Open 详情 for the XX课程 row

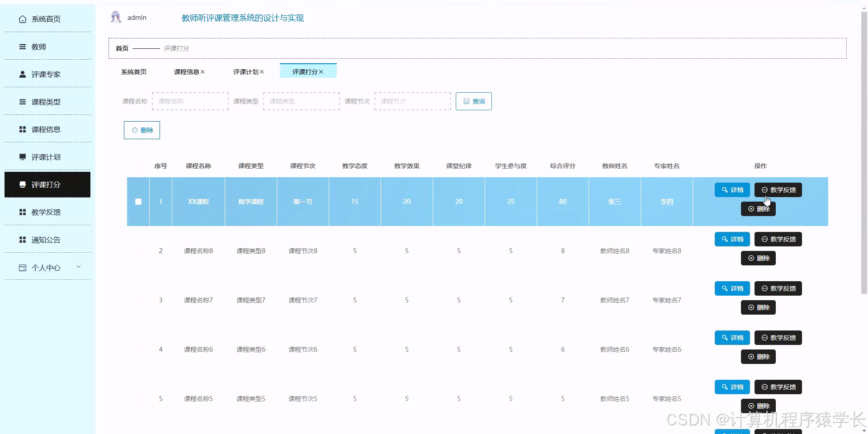(731, 190)
